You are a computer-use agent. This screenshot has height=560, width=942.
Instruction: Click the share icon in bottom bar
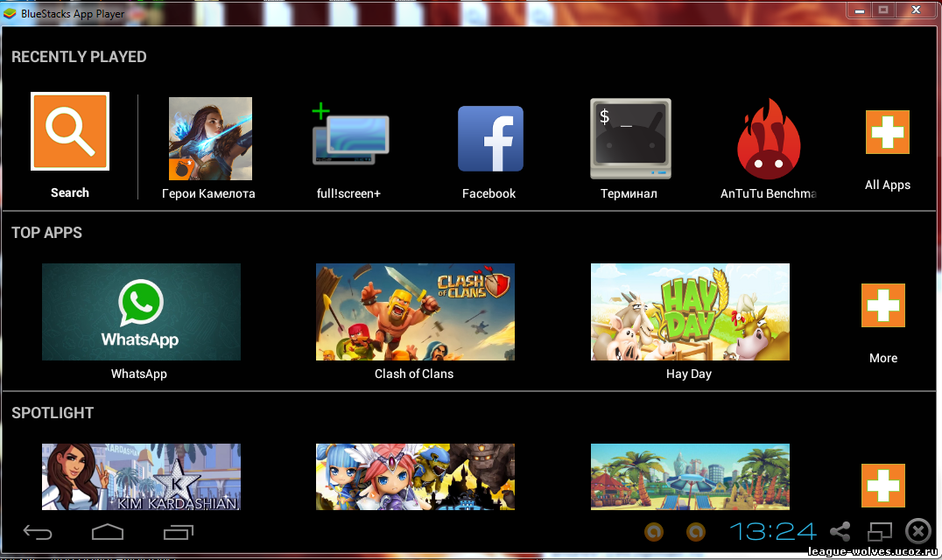coord(840,531)
